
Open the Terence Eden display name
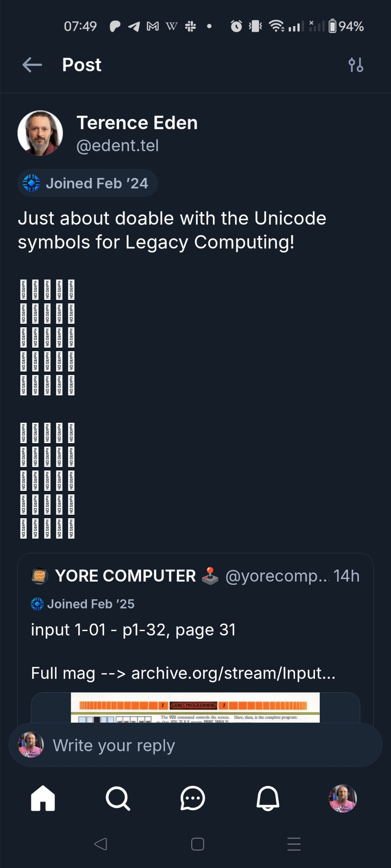137,123
